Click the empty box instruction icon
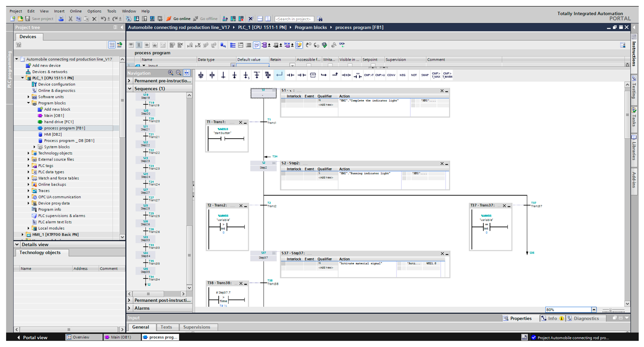 point(313,75)
